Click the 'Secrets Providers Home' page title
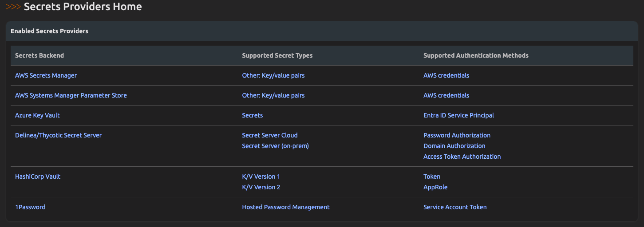This screenshot has width=644, height=227. (x=83, y=7)
